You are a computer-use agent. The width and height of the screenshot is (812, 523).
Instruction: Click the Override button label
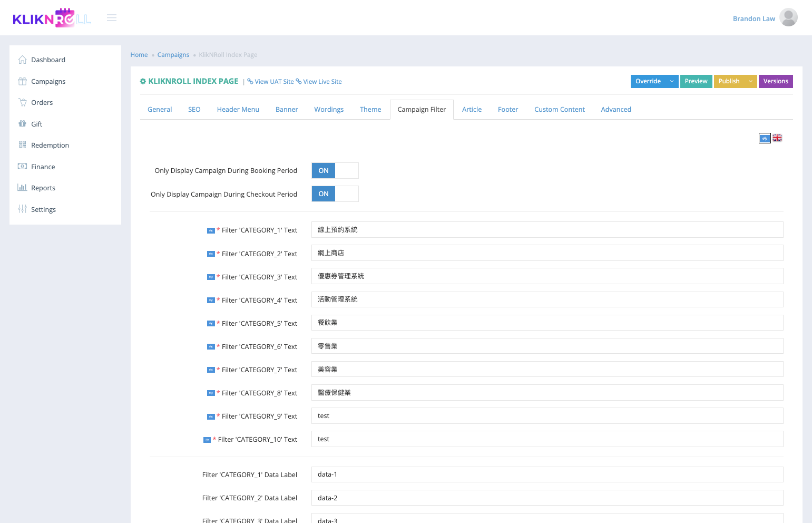click(648, 81)
